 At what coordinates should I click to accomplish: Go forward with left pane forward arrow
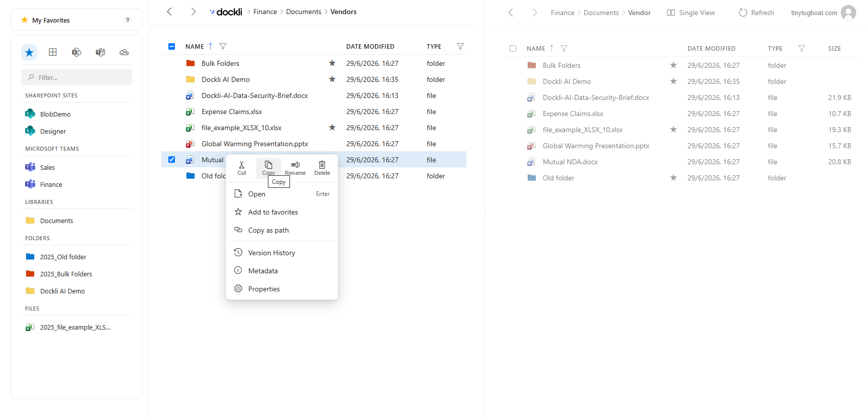[194, 12]
